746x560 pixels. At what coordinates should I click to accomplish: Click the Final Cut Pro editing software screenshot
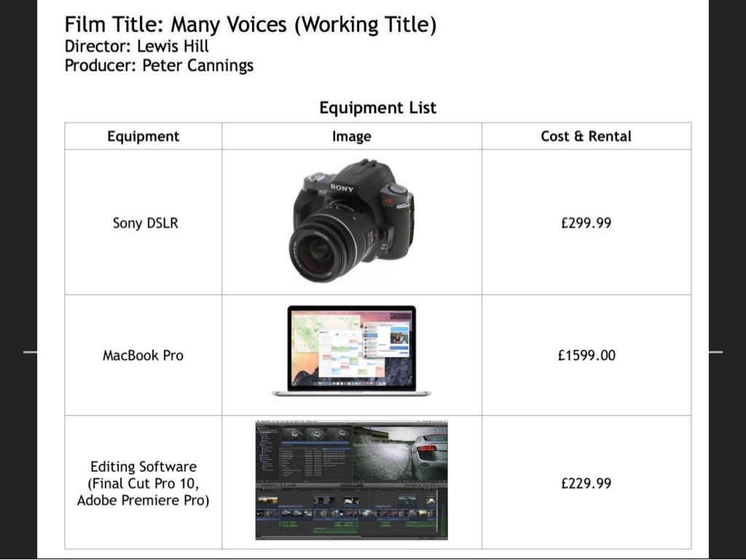pyautogui.click(x=352, y=480)
